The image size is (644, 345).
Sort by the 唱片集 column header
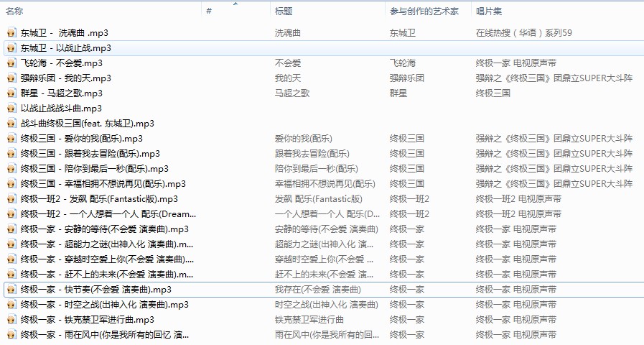489,11
